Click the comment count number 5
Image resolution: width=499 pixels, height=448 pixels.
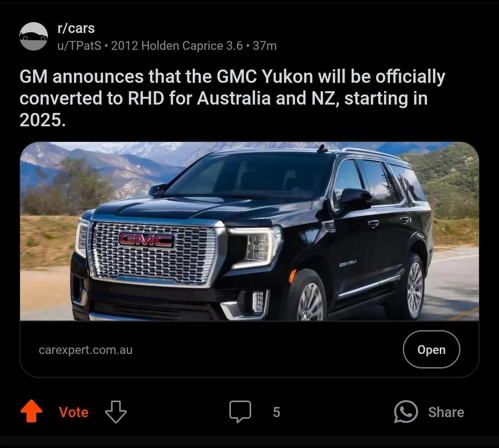coord(276,412)
